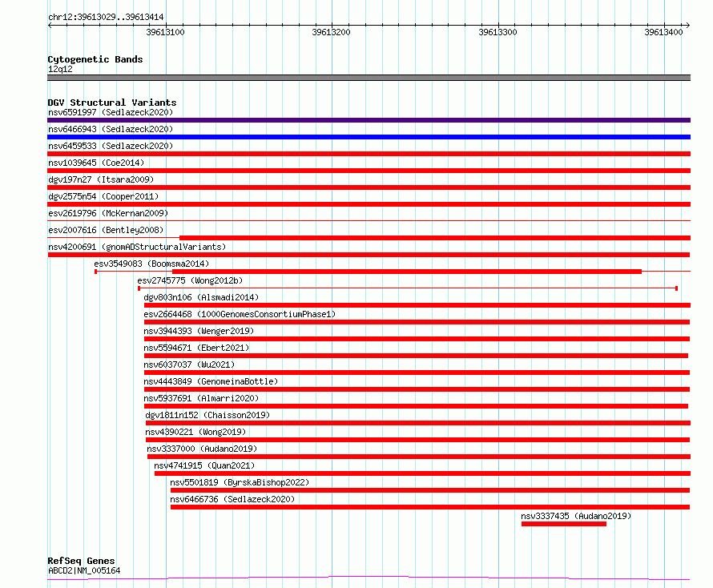This screenshot has width=713, height=588.
Task: Select the nsv5594671 (Ebert2021) label
Action: 196,348
